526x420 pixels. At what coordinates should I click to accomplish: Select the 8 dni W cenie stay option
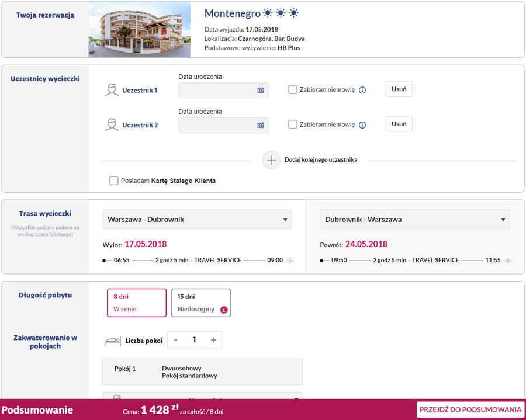137,303
